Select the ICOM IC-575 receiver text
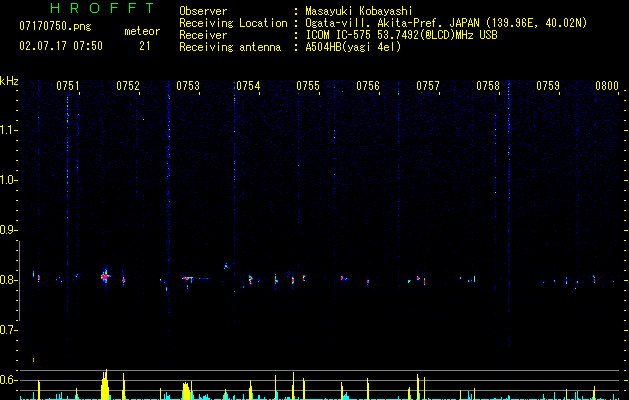 401,35
